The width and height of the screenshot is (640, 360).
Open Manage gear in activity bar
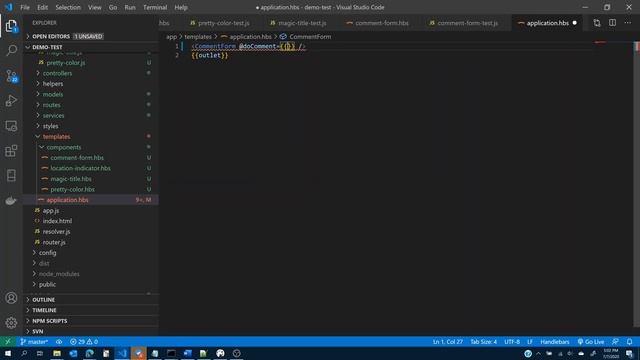[11, 322]
